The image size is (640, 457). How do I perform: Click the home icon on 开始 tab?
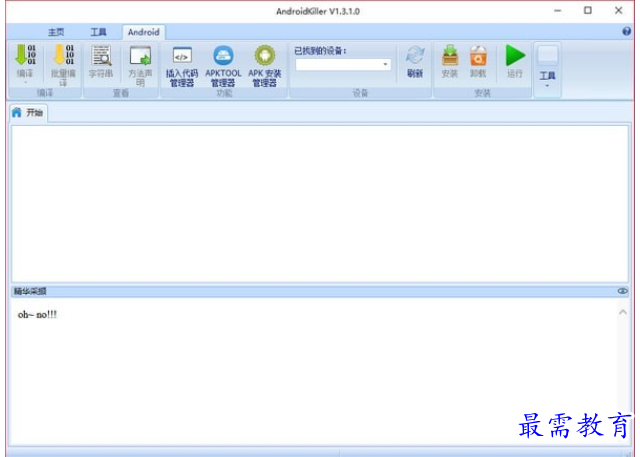click(17, 112)
